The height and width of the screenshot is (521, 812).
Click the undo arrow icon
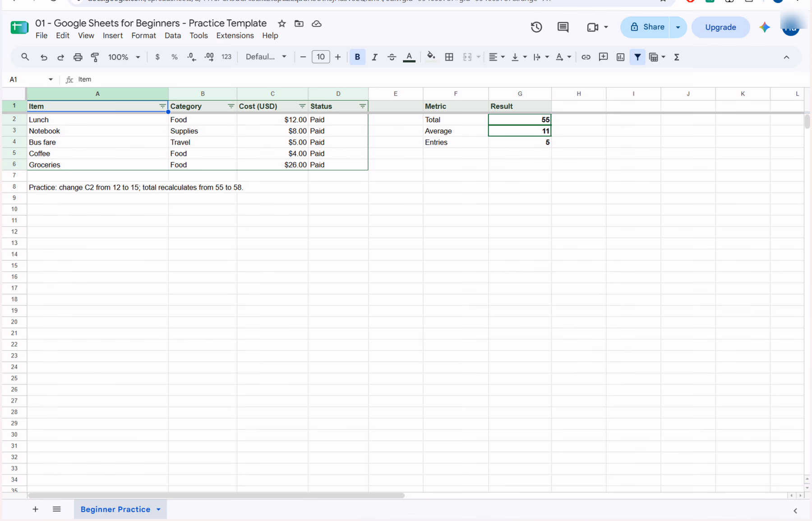click(44, 57)
